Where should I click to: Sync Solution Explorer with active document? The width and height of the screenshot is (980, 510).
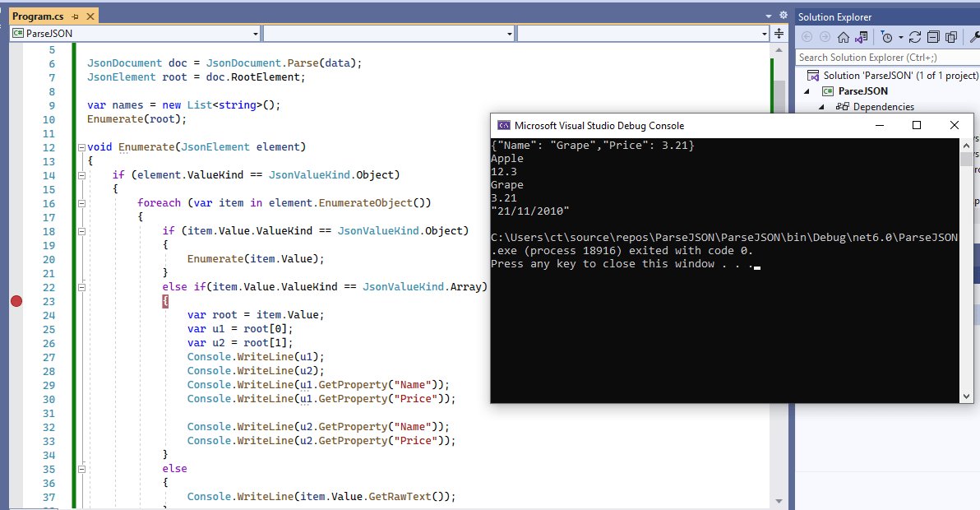(861, 37)
